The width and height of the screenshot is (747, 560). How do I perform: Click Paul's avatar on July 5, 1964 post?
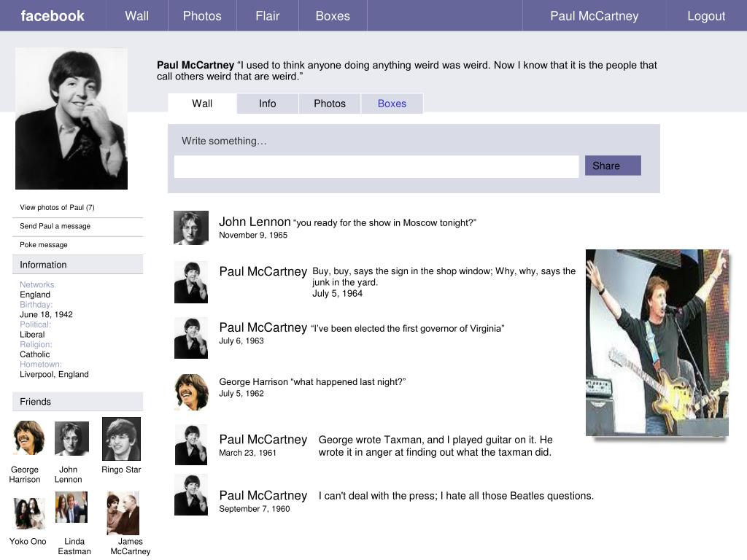tap(191, 282)
